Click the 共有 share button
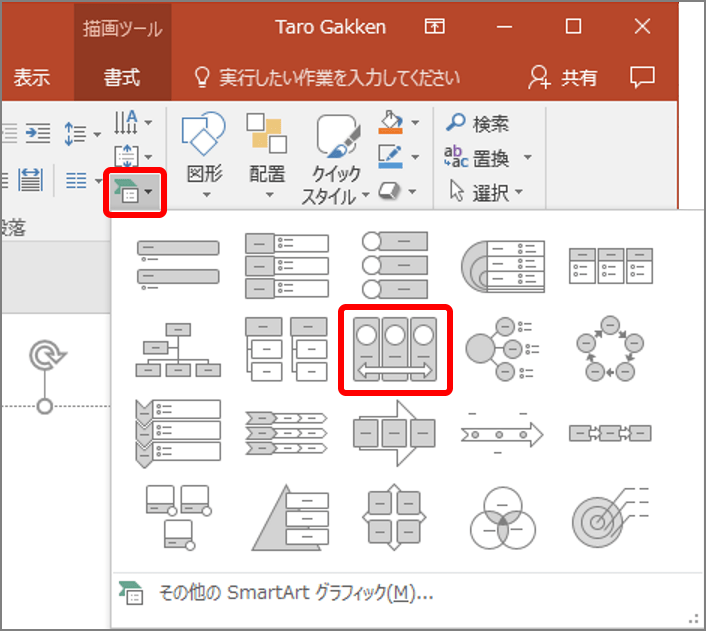 click(564, 77)
